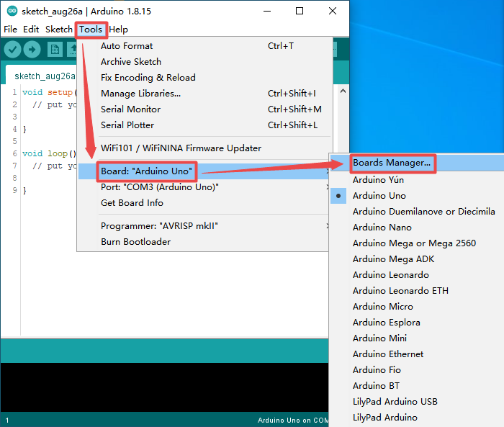This screenshot has height=427, width=504.
Task: Select Arduino Yún board
Action: coord(417,180)
